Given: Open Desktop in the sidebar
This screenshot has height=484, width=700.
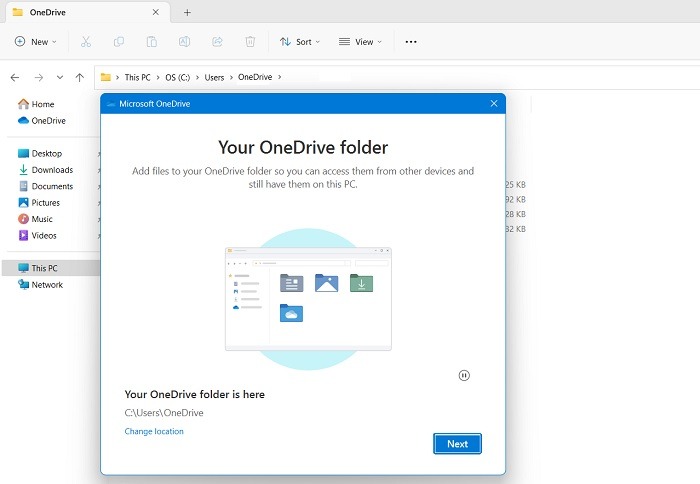Looking at the screenshot, I should (40, 154).
